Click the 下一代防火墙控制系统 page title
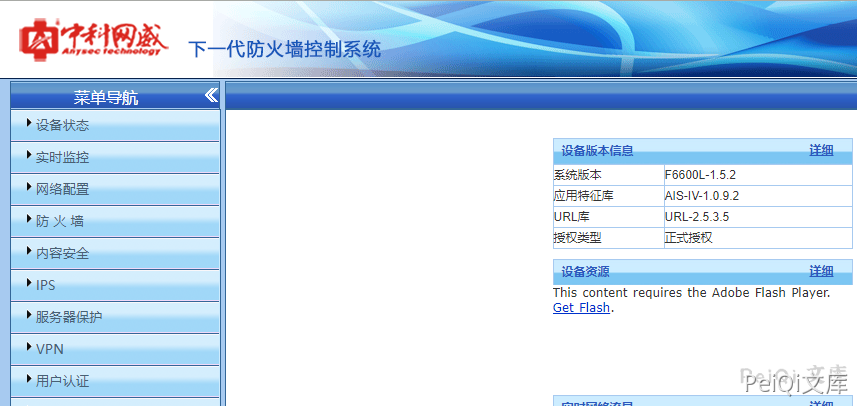857x406 pixels. [x=284, y=50]
